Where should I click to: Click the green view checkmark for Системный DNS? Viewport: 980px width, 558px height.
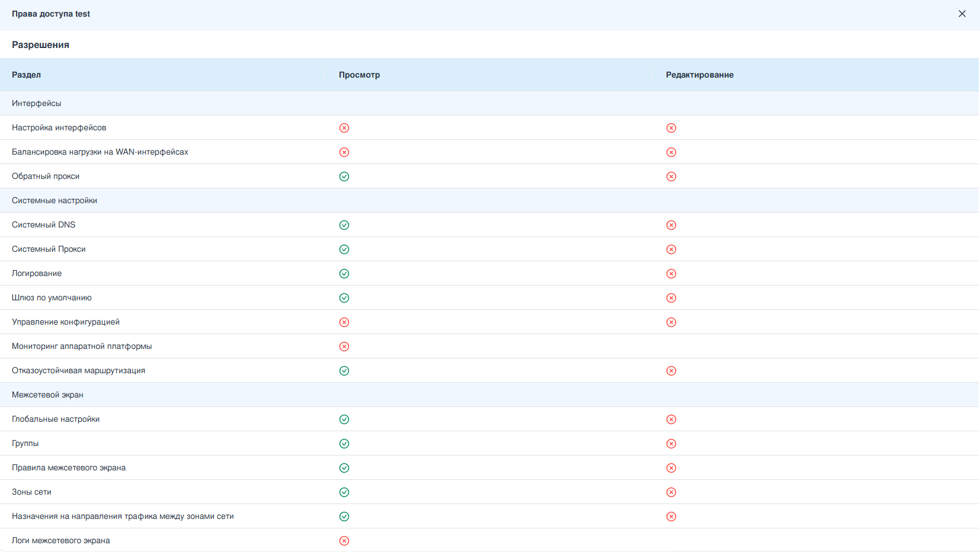pyautogui.click(x=344, y=225)
